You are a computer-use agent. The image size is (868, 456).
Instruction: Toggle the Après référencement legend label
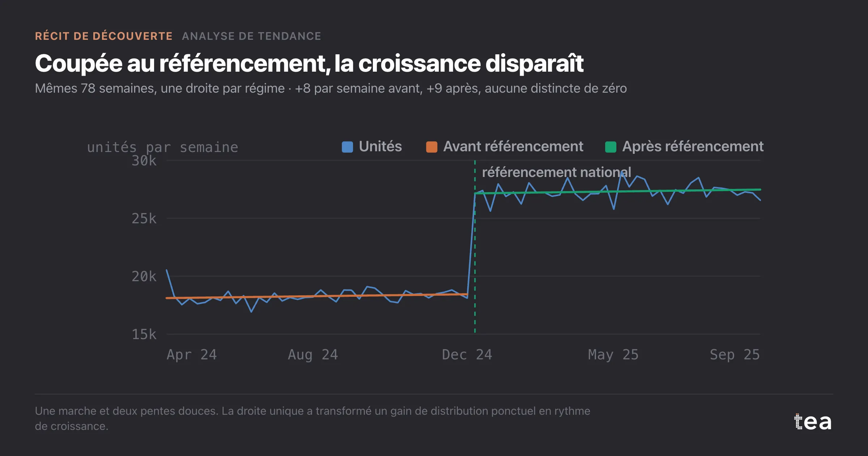(693, 147)
